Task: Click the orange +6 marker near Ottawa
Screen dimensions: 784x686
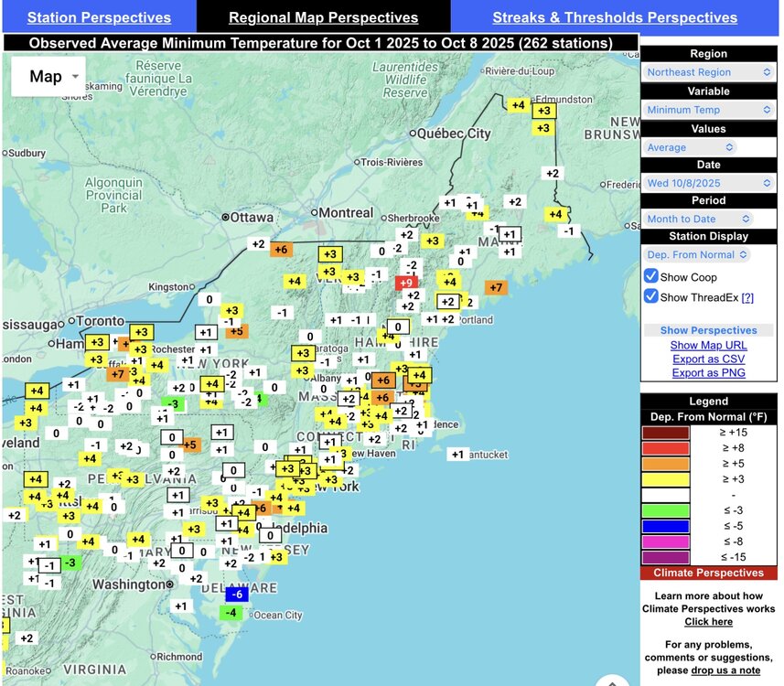Action: pos(280,249)
